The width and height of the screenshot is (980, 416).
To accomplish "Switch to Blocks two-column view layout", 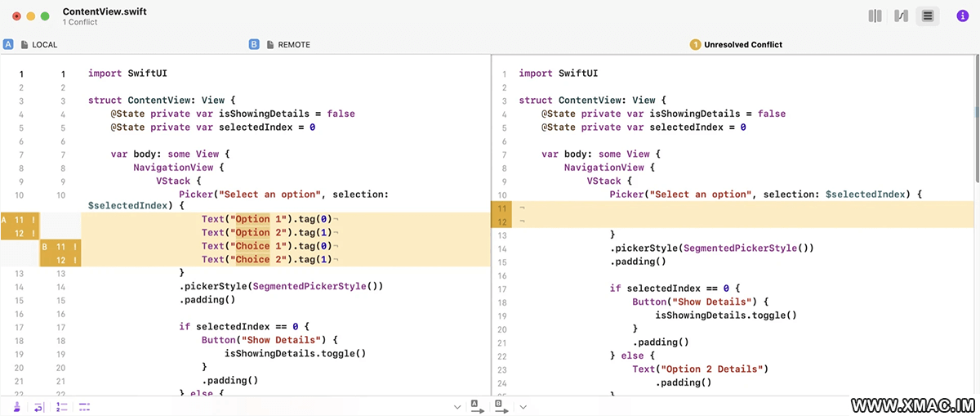I will (875, 16).
